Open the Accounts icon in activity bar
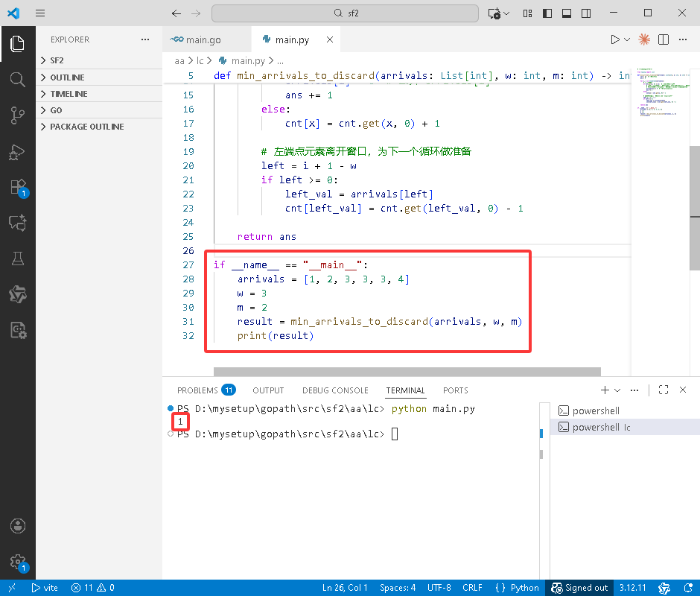Screen dimensions: 700x596 [x=17, y=526]
